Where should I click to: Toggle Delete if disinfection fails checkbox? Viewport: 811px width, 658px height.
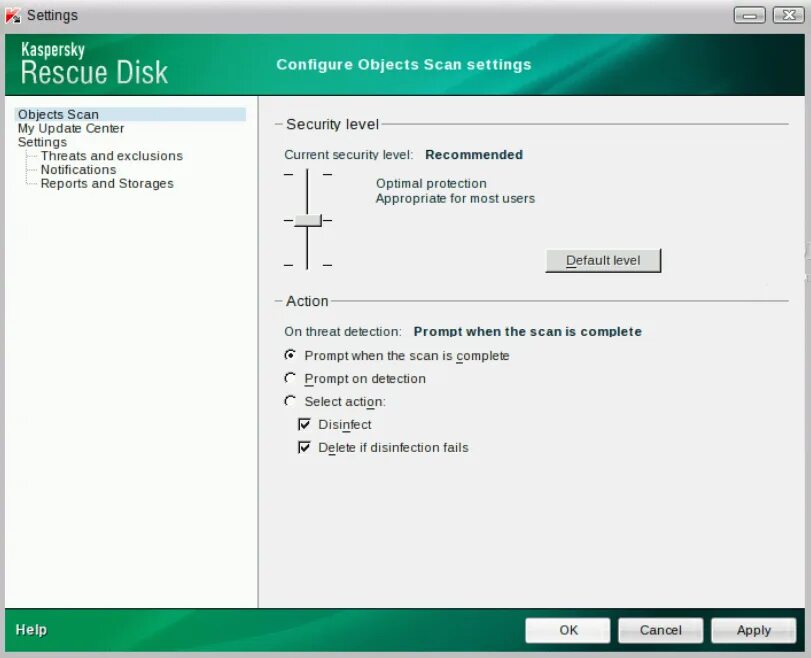pos(304,447)
